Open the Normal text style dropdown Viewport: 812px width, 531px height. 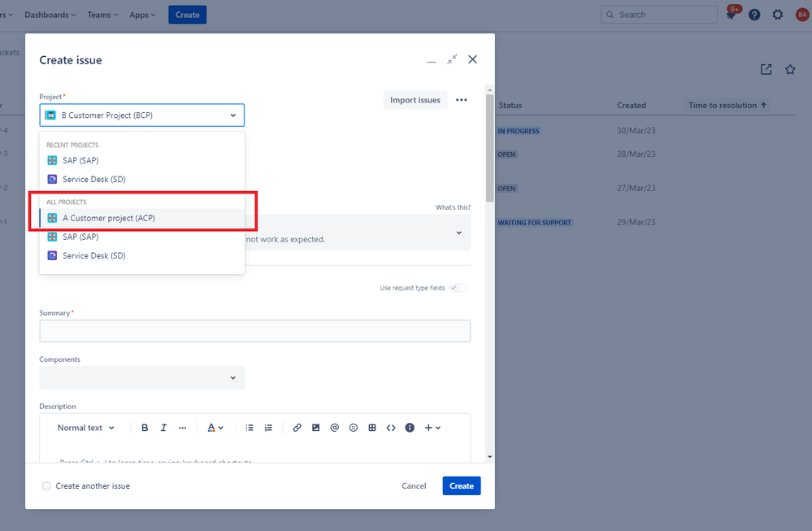click(x=86, y=428)
